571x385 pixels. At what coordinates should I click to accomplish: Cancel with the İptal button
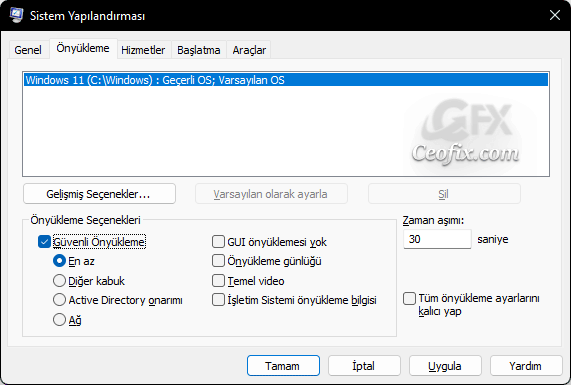click(364, 366)
